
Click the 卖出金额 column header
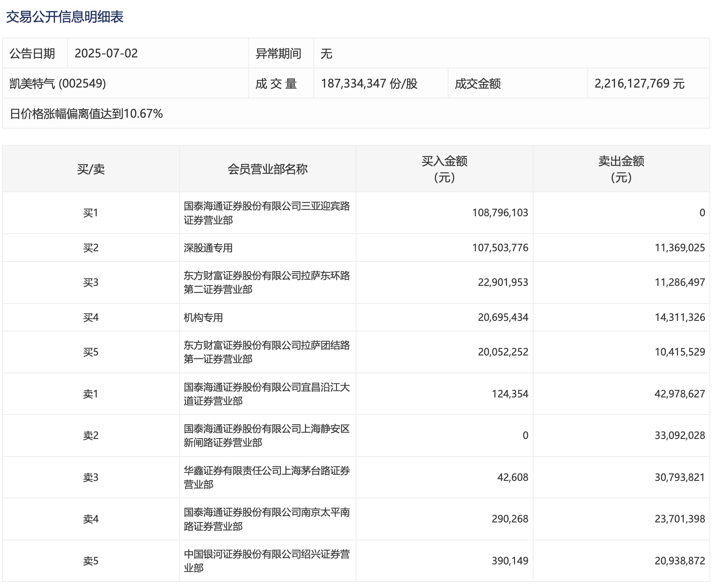621,169
